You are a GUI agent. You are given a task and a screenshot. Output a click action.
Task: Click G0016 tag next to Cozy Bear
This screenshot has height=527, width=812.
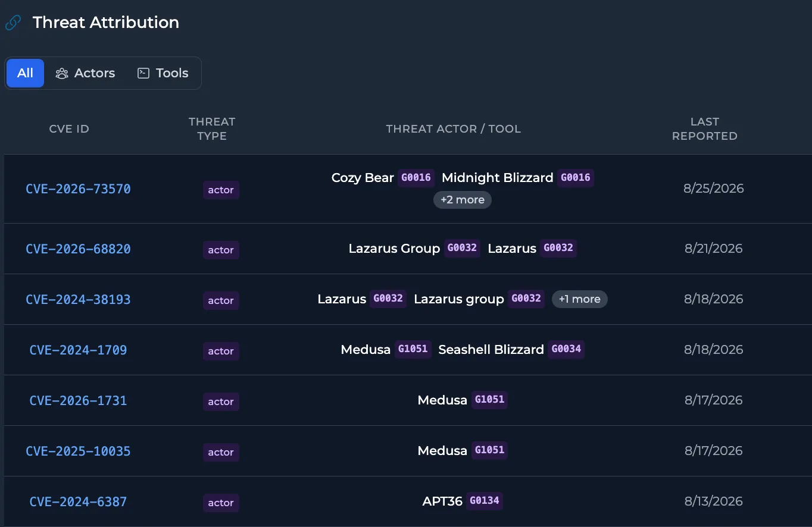416,177
